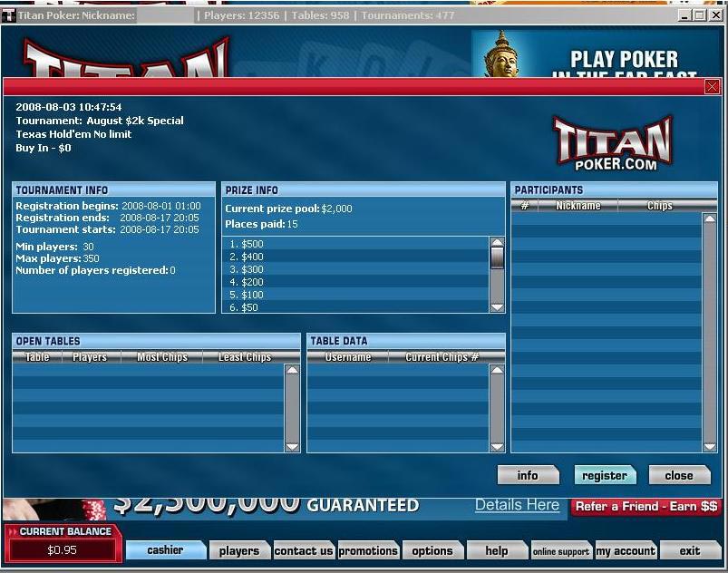Click the close button in tournament dialog

pyautogui.click(x=679, y=475)
